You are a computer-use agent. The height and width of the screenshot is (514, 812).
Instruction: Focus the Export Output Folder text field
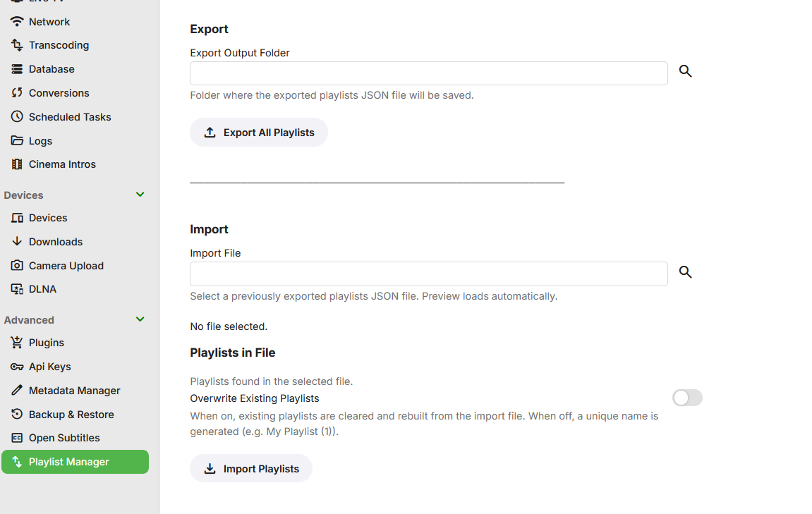click(x=428, y=73)
